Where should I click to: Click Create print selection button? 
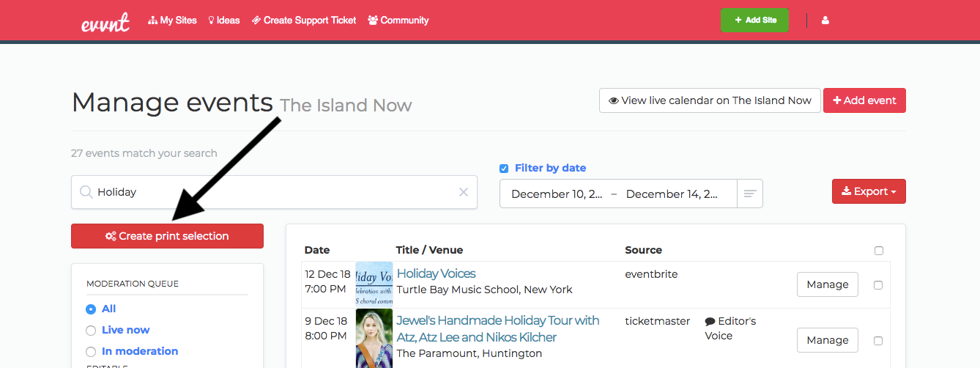pyautogui.click(x=167, y=236)
